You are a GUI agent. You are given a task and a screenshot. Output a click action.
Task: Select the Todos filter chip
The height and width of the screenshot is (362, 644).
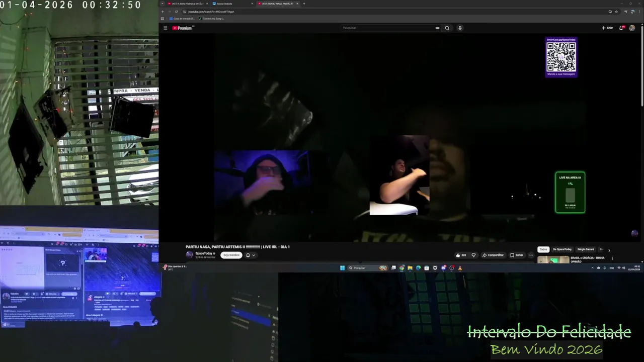click(543, 249)
